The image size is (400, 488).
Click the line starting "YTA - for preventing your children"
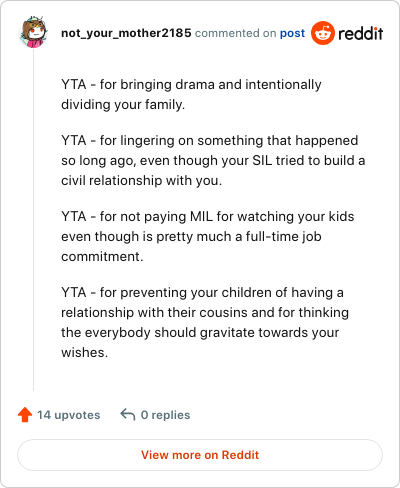(202, 293)
